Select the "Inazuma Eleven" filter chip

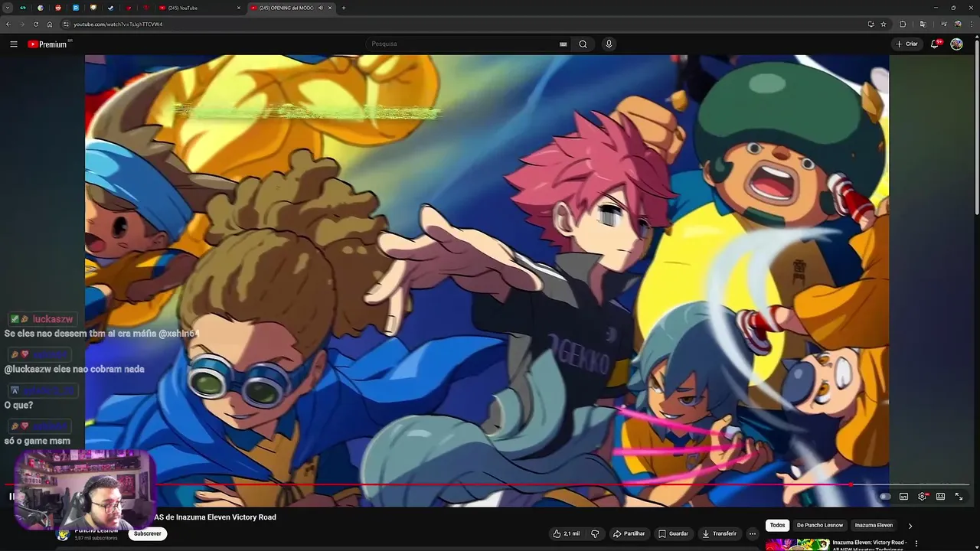tap(874, 525)
